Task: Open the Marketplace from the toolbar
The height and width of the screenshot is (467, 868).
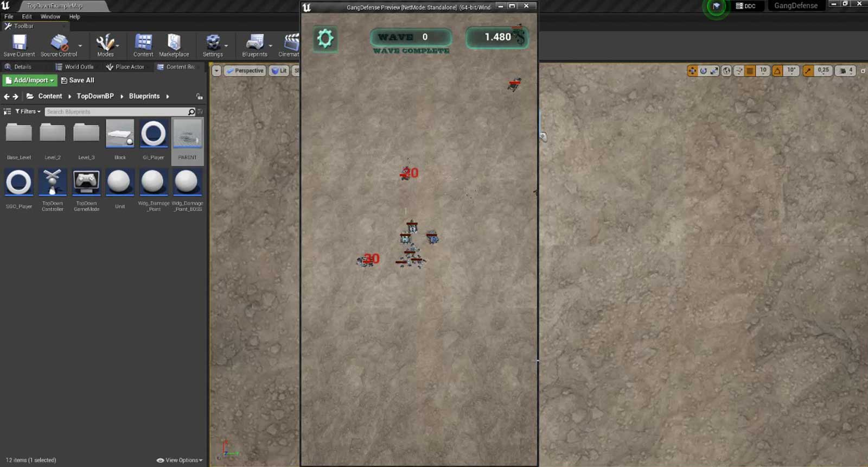Action: (x=174, y=45)
